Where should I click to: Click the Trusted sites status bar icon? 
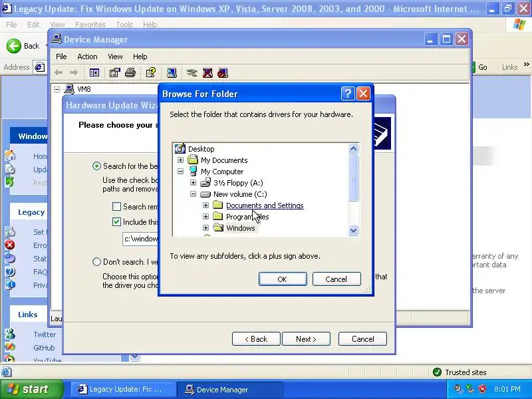click(x=437, y=372)
